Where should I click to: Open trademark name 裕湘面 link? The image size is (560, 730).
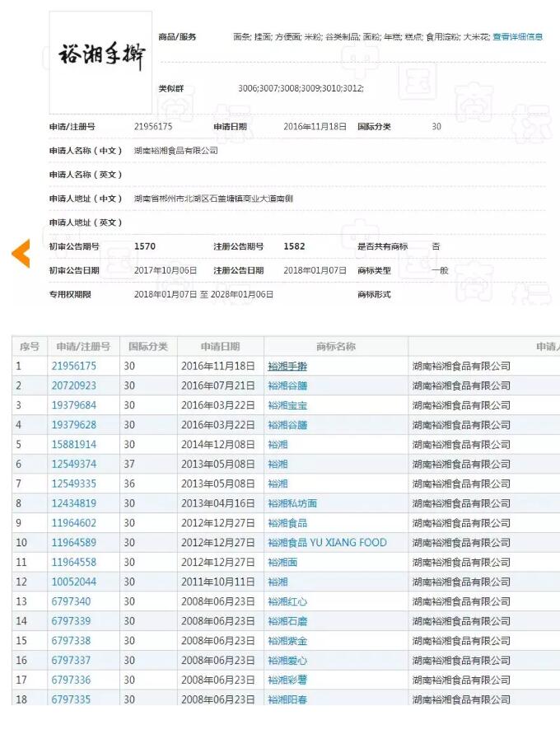(x=282, y=562)
